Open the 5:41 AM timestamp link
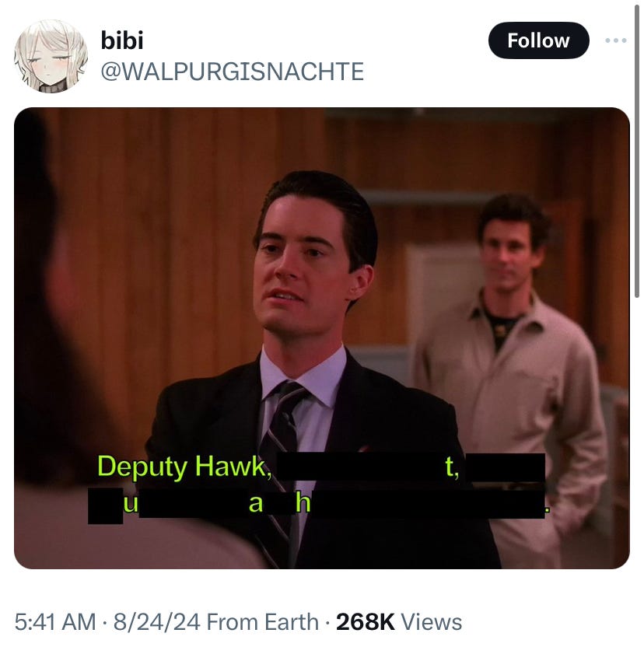Viewport: 644px width, 654px height. click(55, 622)
